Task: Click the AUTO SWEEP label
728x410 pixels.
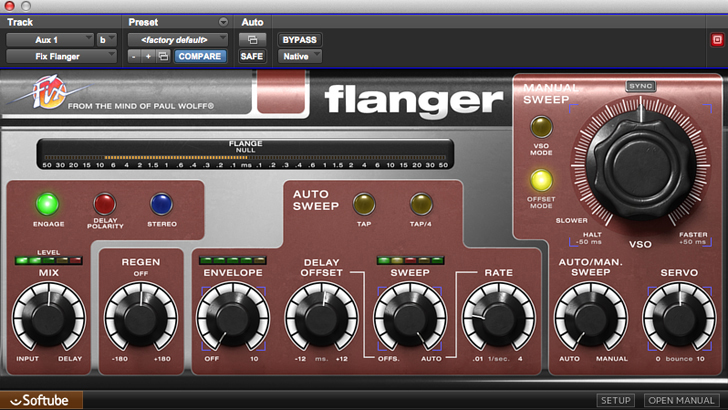Action: click(x=316, y=200)
